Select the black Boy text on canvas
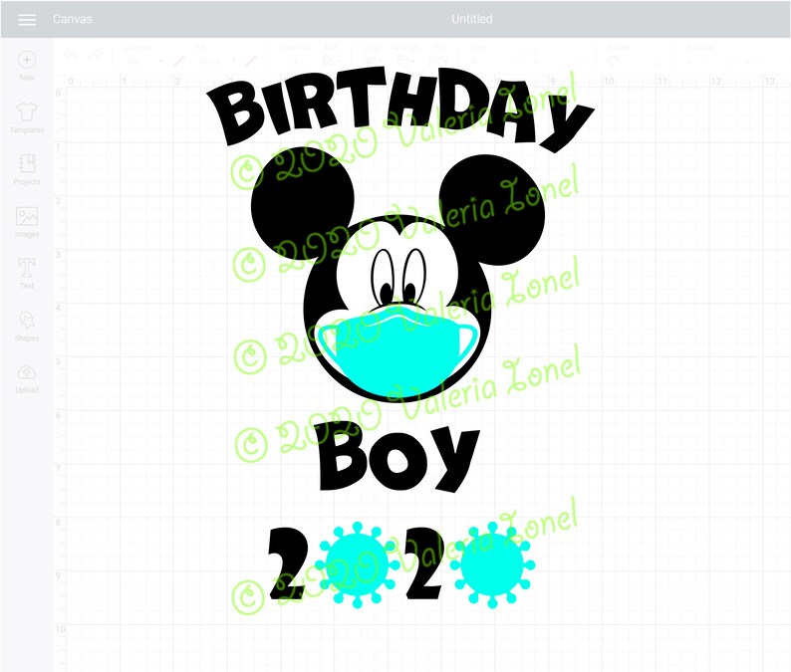 pyautogui.click(x=399, y=458)
